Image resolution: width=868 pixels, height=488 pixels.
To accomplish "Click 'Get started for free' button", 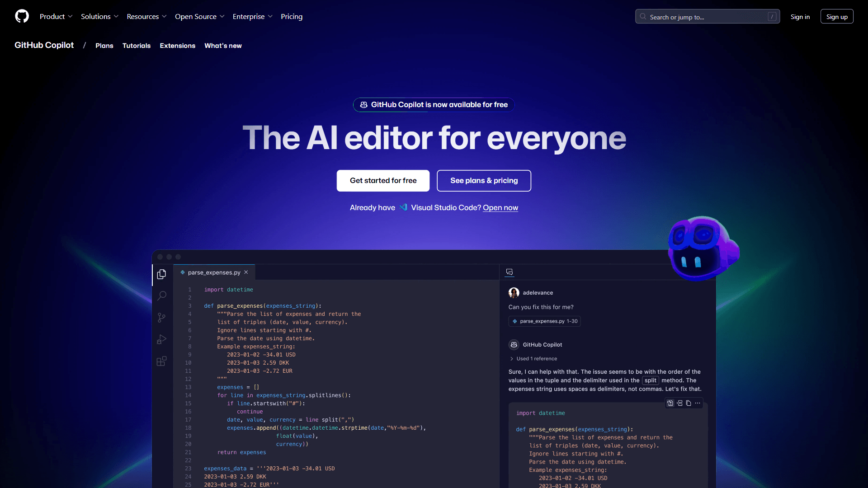I will coord(383,181).
